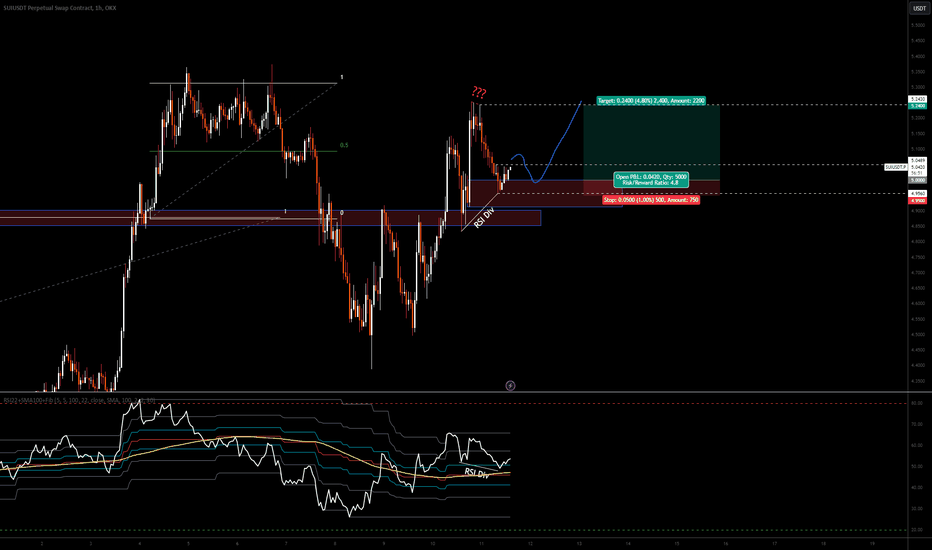The width and height of the screenshot is (932, 550).
Task: Click the SUIUSDT Perpetual Swap Contract chart title
Action: click(61, 8)
